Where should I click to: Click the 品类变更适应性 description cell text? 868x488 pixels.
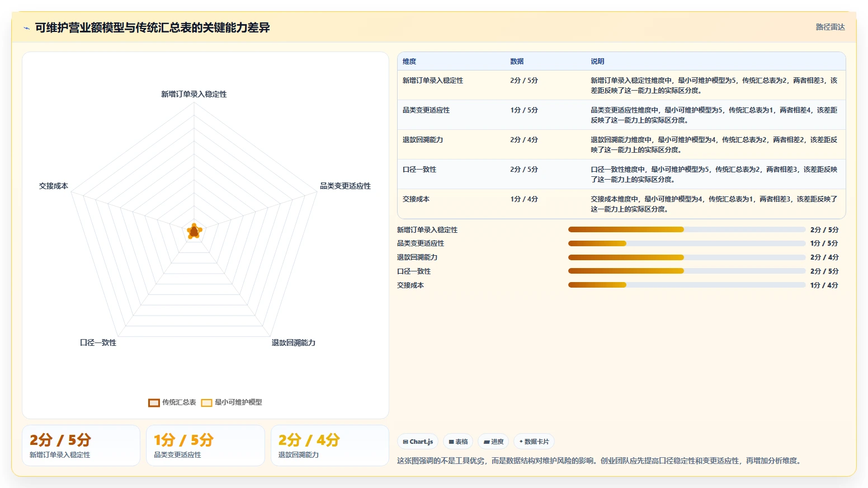(x=714, y=115)
